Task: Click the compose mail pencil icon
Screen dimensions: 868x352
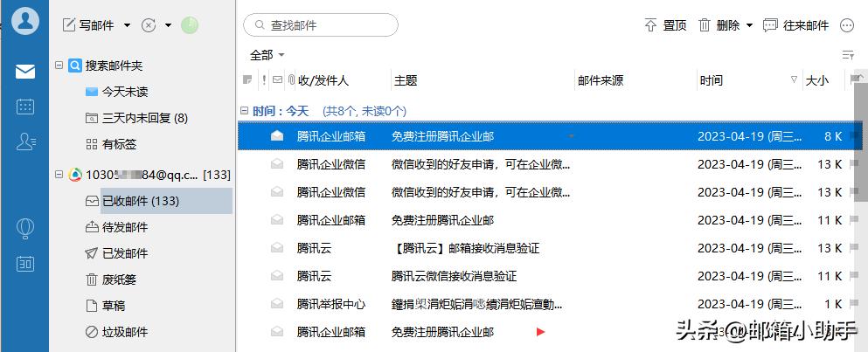Action: coord(69,25)
